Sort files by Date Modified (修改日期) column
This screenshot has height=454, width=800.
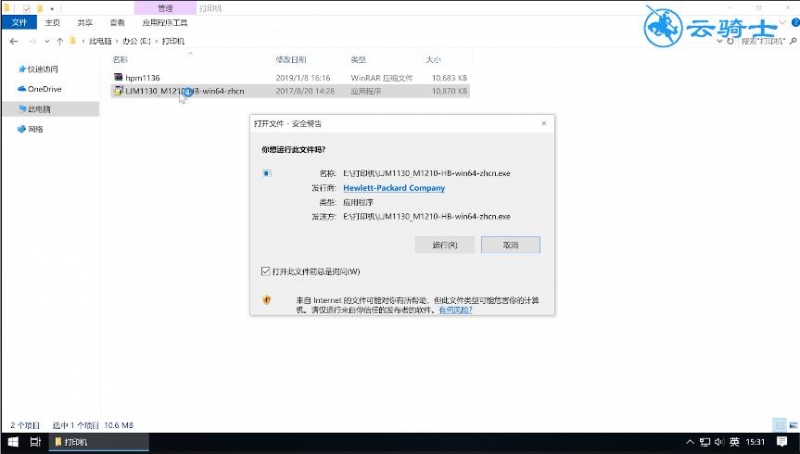pos(291,60)
